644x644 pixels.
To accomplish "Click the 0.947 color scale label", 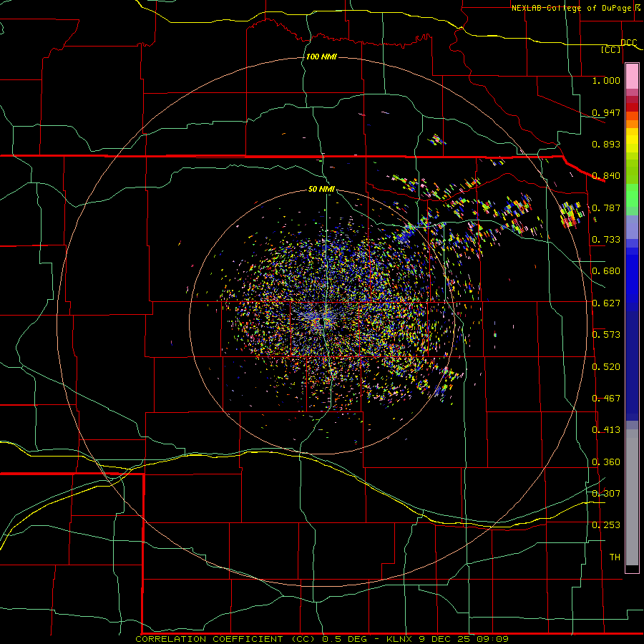I will tap(606, 112).
